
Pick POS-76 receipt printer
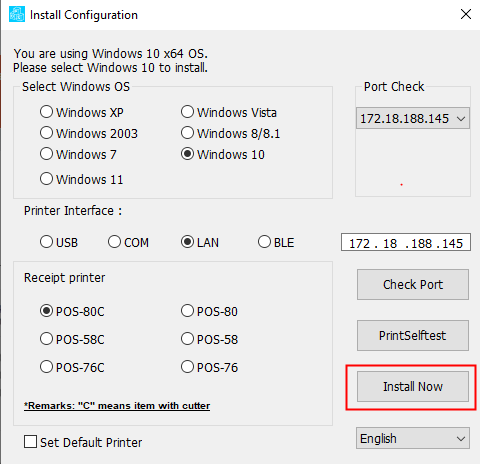tap(209, 367)
